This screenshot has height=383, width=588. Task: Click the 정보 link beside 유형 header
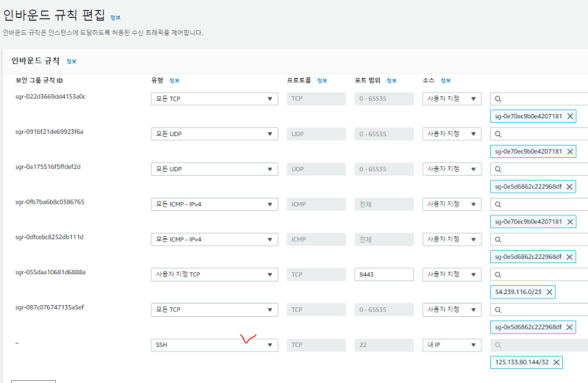174,80
